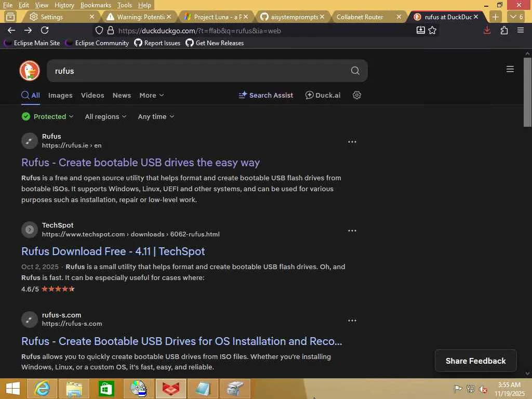Open the browser application menu

pos(521,31)
